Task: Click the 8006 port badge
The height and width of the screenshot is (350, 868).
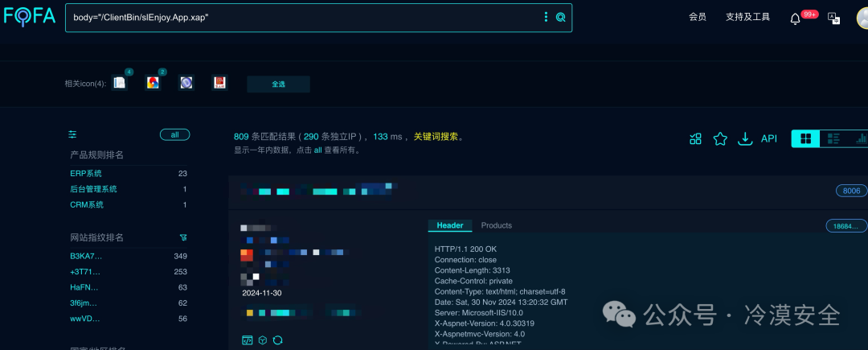Action: [851, 191]
